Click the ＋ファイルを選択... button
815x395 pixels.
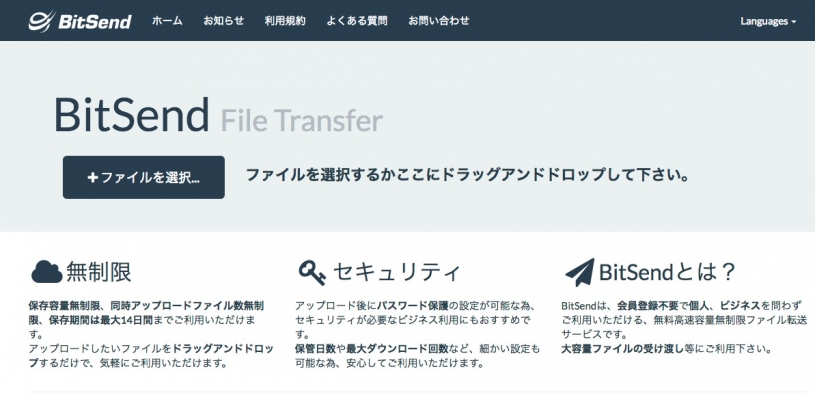(x=144, y=177)
